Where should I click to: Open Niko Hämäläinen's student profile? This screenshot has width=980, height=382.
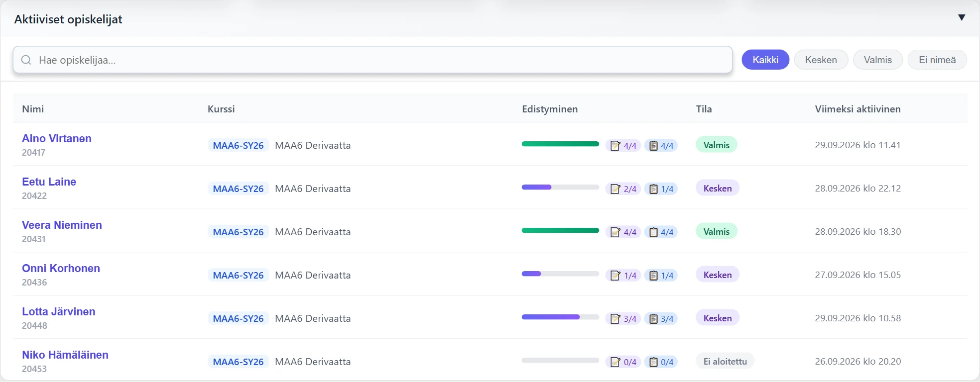coord(65,355)
